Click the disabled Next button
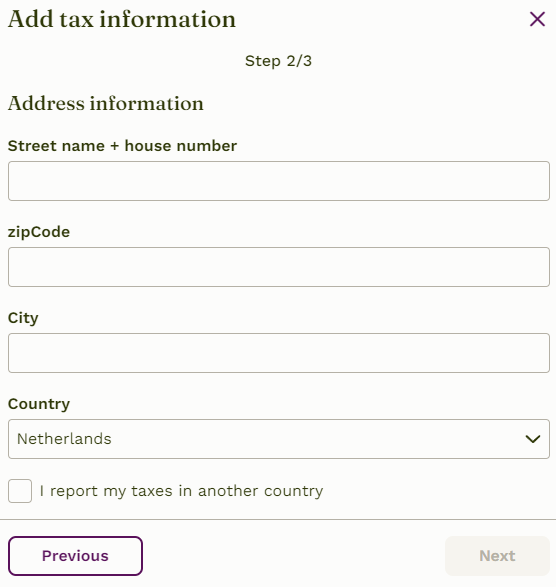The image size is (556, 587). (497, 556)
